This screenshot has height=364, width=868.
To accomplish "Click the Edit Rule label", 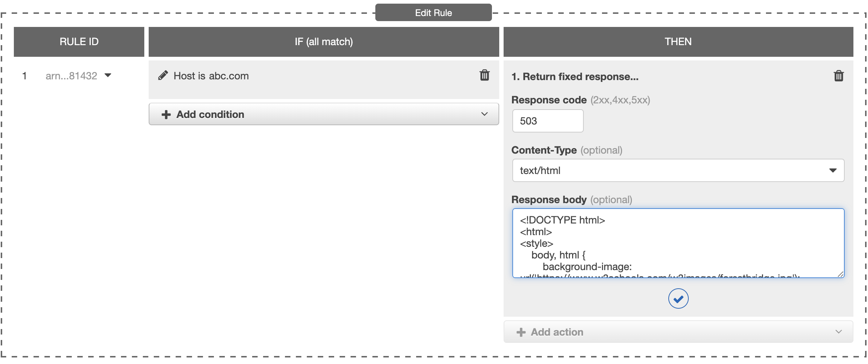I will pos(433,13).
